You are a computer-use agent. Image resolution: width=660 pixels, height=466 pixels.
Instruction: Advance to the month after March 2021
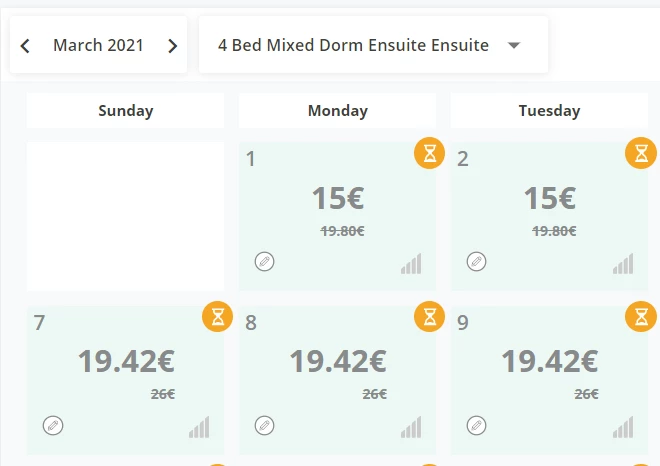pyautogui.click(x=172, y=45)
